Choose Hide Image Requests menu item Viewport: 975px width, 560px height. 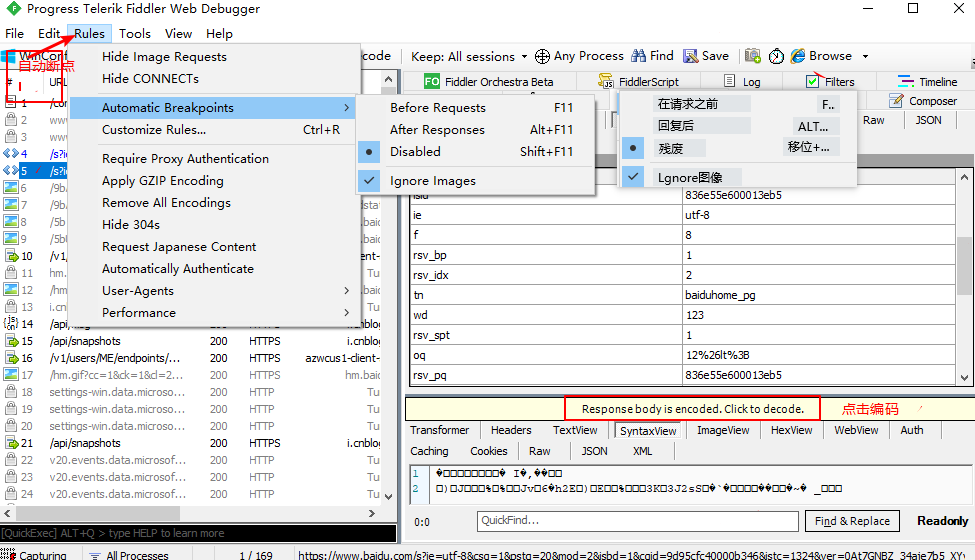(164, 57)
